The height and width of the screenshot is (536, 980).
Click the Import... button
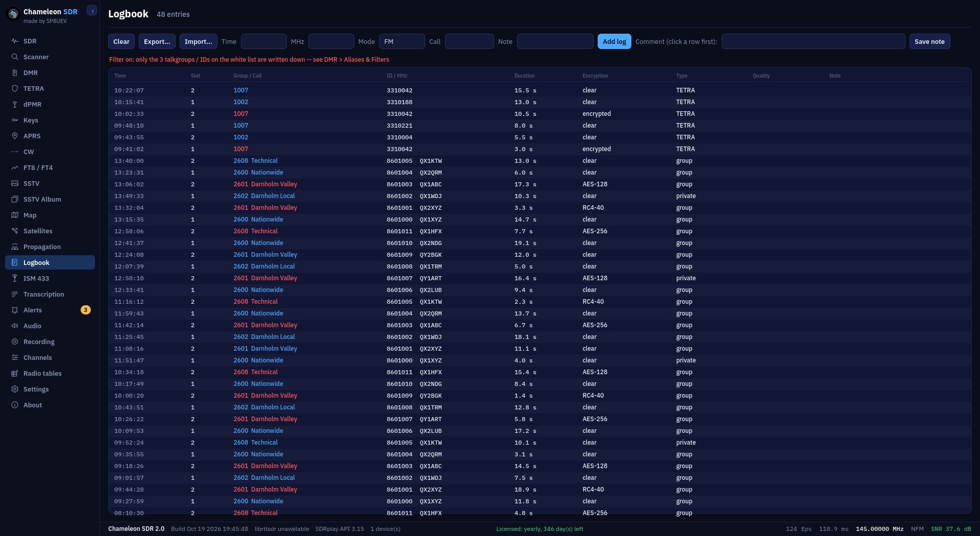199,41
